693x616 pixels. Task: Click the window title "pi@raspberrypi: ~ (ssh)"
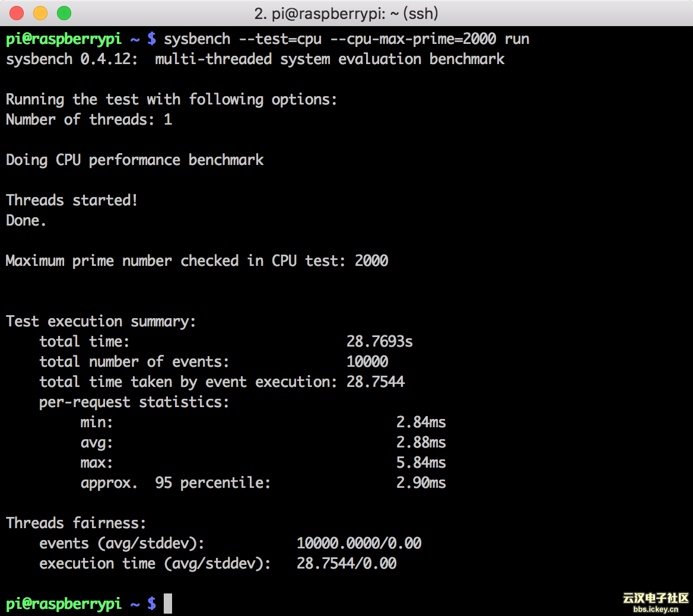(x=346, y=13)
